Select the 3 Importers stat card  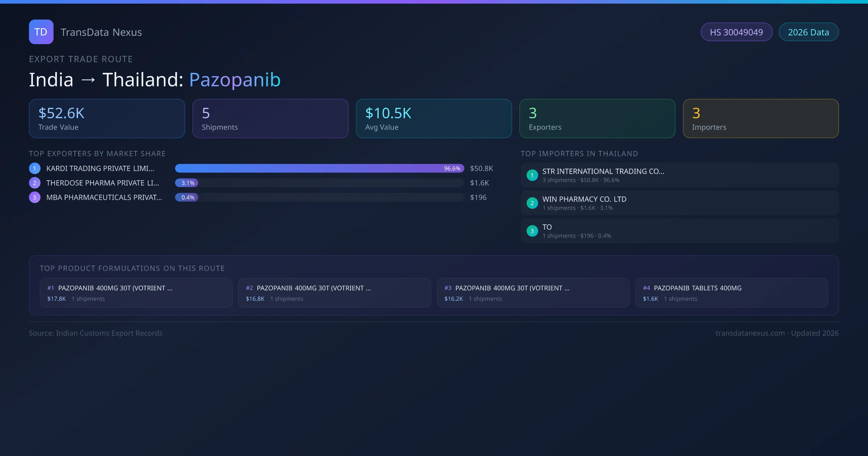[x=761, y=119]
